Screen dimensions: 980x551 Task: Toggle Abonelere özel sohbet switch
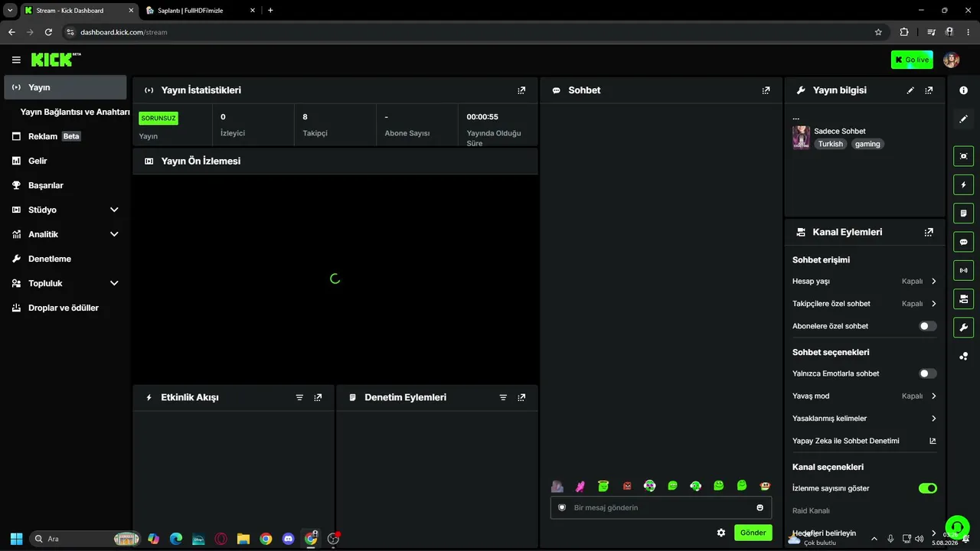point(927,326)
